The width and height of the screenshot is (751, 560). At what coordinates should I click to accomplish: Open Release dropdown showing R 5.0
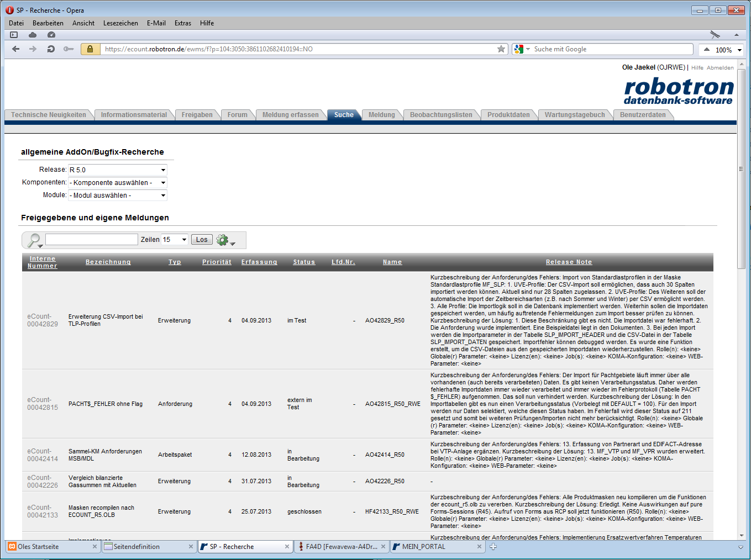(117, 170)
